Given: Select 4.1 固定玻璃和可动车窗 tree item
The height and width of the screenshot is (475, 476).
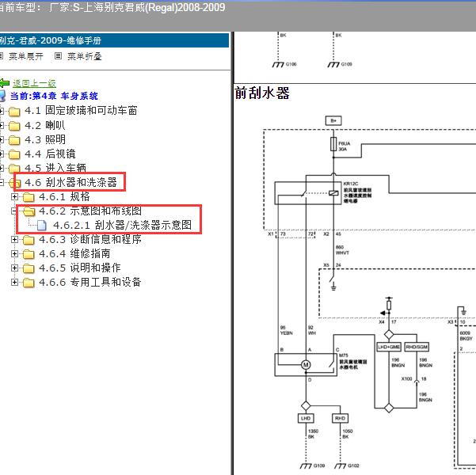Looking at the screenshot, I should 81,111.
